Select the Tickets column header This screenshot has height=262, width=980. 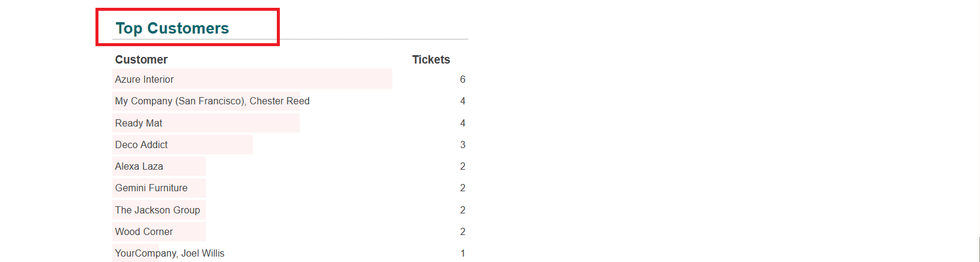431,59
